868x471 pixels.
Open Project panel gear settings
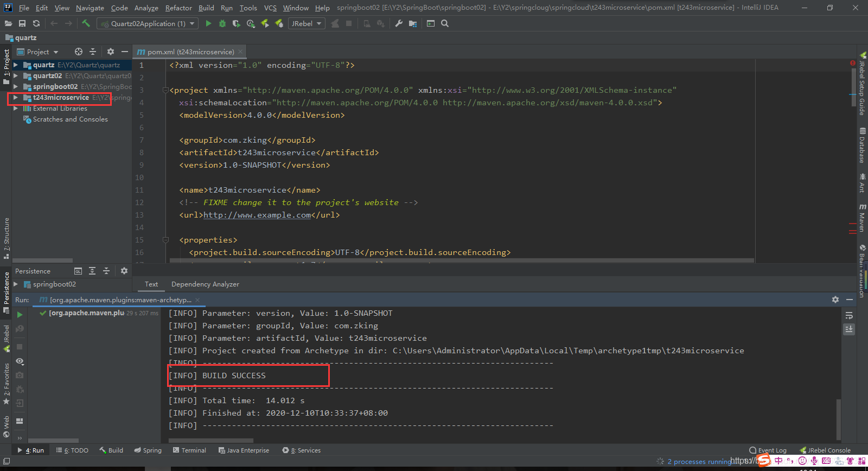tap(111, 52)
